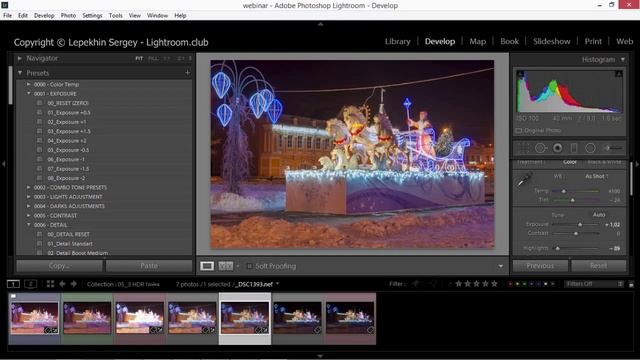Switch to the Print module
Screen dimensions: 640x360
click(x=593, y=42)
